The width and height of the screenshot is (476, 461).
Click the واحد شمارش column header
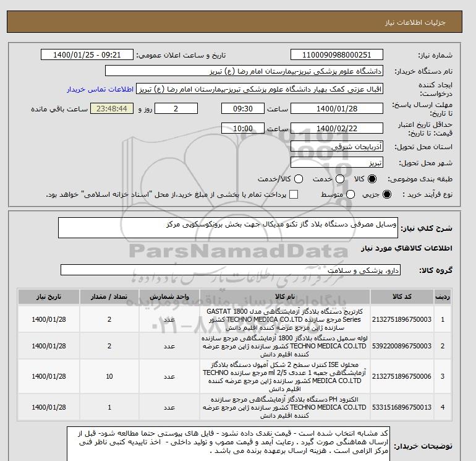(x=169, y=296)
